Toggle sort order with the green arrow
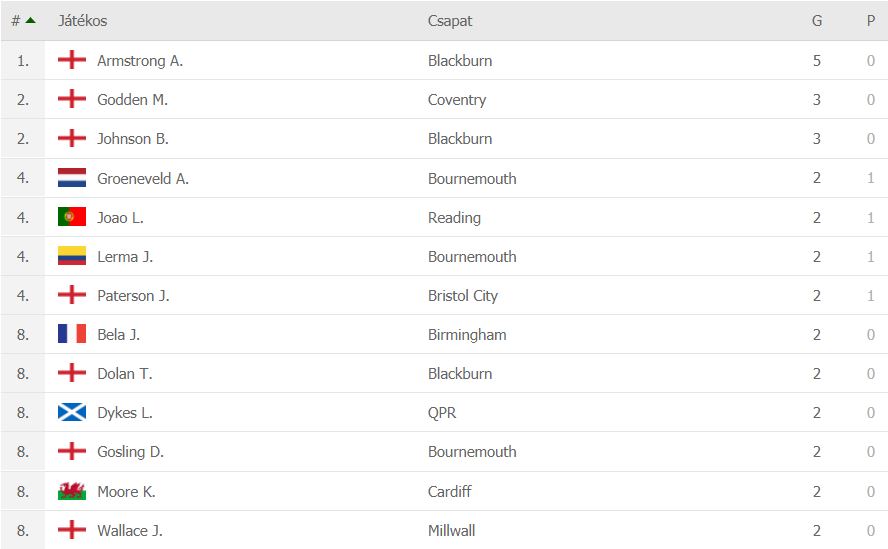The width and height of the screenshot is (888, 549). coord(31,20)
